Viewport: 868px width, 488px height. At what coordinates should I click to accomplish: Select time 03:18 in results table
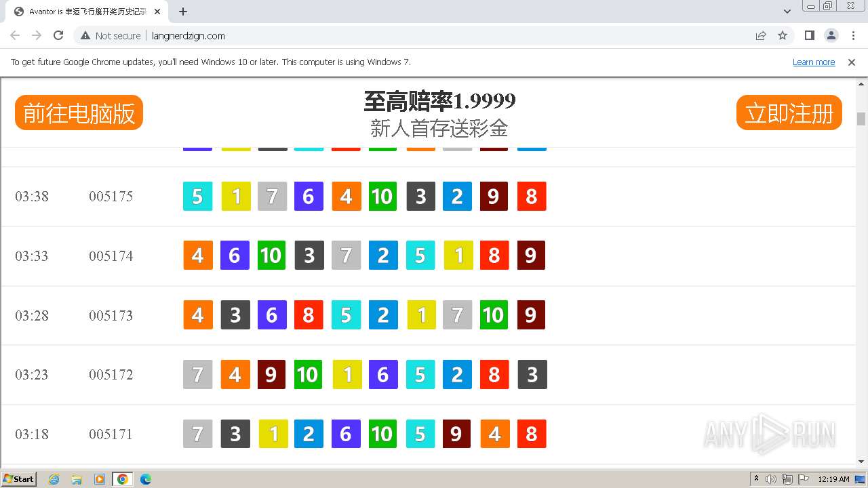(32, 434)
